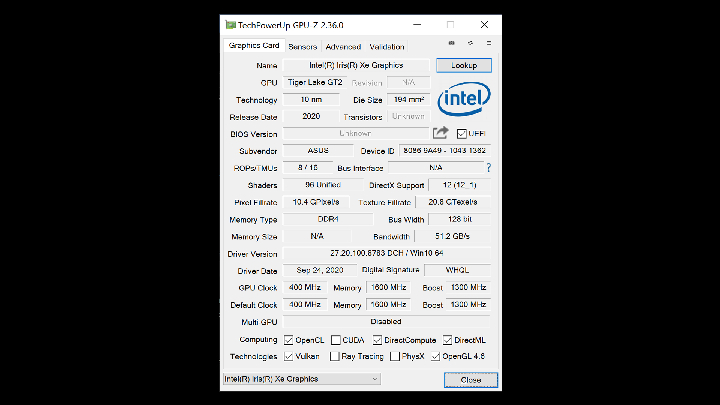Toggle the CUDA checkbox
Viewport: 720px width, 405px height.
pyautogui.click(x=336, y=340)
